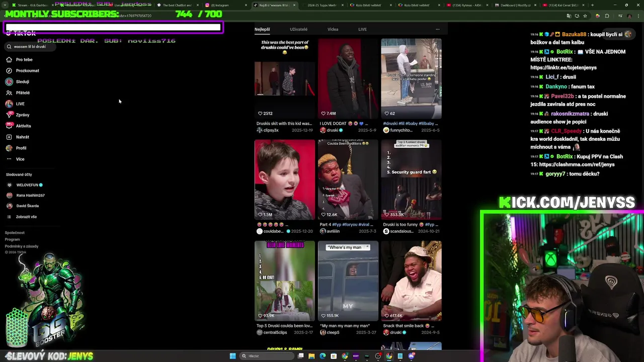Open OBS Studio from the taskbar
This screenshot has width=644, height=362.
[378, 356]
